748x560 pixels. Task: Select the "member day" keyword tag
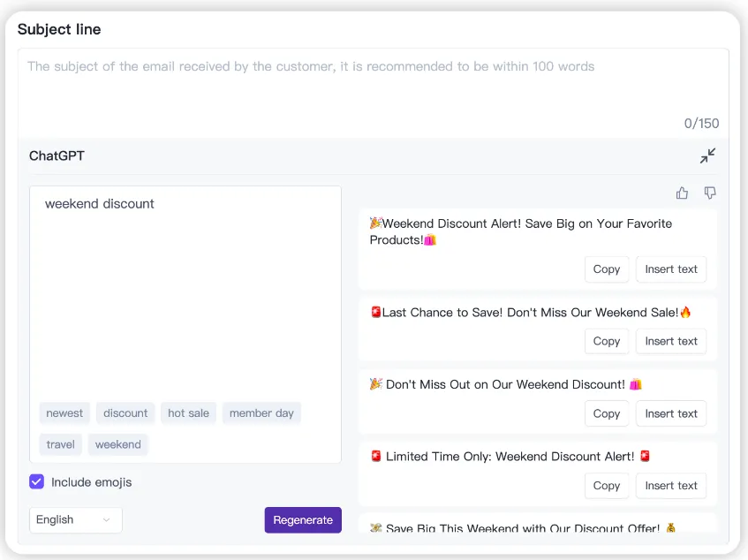pos(261,413)
